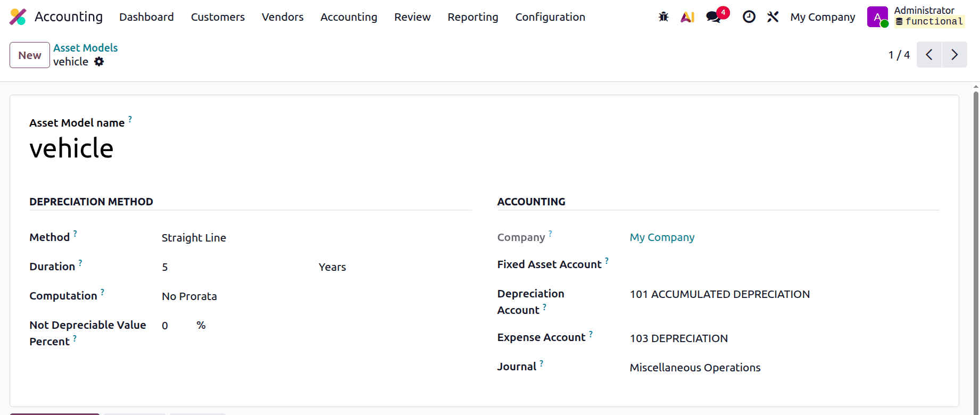
Task: Show help tooltip for Computation
Action: coord(102,292)
